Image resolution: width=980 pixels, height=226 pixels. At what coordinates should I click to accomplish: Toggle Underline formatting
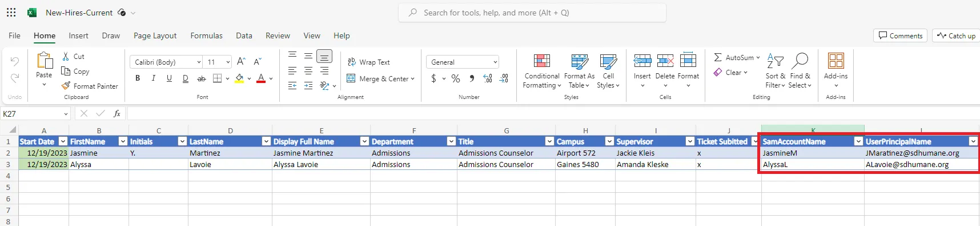169,78
